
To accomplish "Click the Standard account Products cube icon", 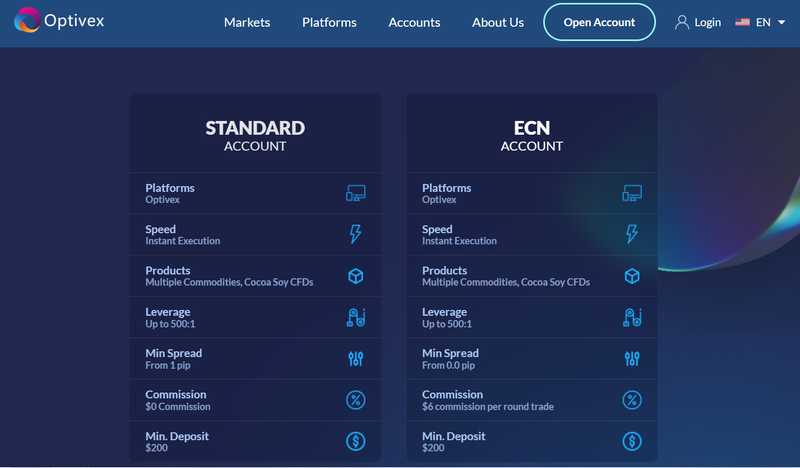I will 356,276.
